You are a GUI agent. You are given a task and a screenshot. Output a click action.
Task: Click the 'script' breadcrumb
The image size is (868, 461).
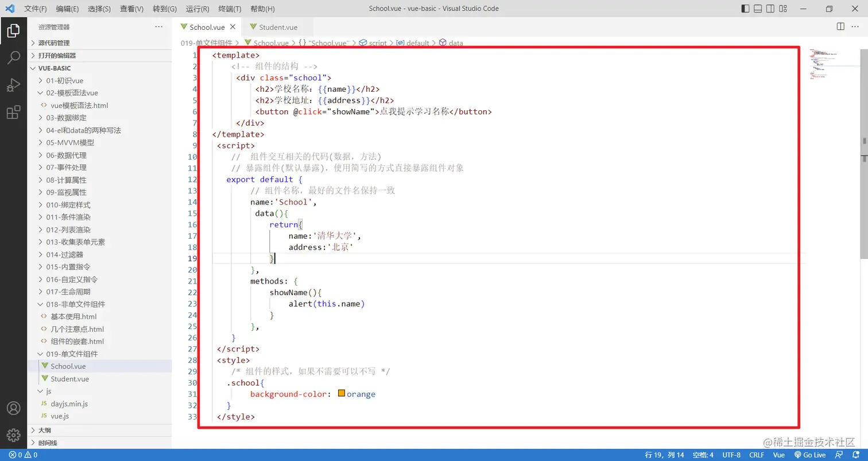378,43
